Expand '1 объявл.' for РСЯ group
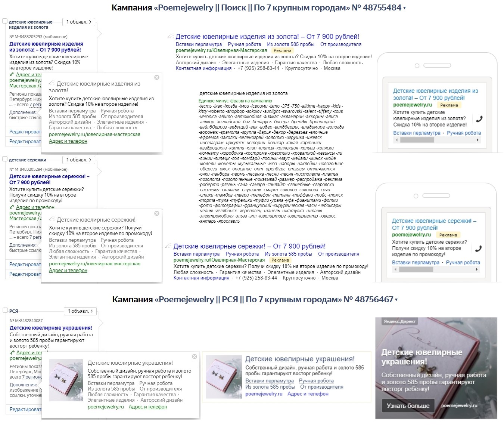 [80, 311]
